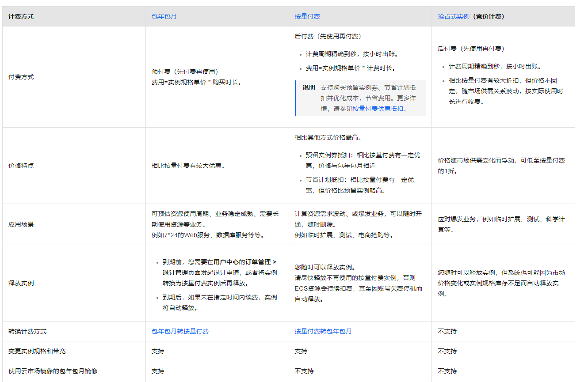The height and width of the screenshot is (382, 588).
Task: Click 费用=实例规格单价 * 购买时长 text
Action: [196, 82]
